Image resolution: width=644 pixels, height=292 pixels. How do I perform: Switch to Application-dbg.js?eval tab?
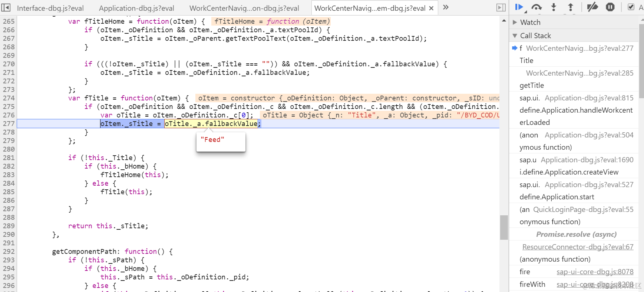[136, 8]
